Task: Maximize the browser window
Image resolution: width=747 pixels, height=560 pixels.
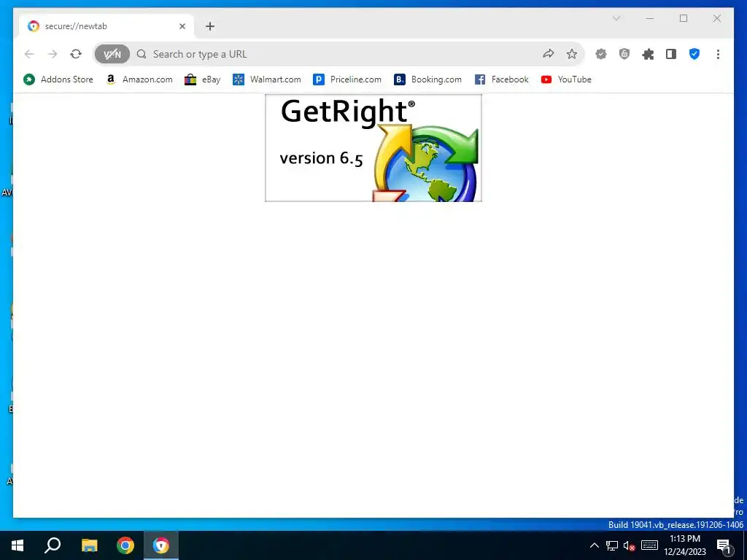Action: tap(684, 18)
